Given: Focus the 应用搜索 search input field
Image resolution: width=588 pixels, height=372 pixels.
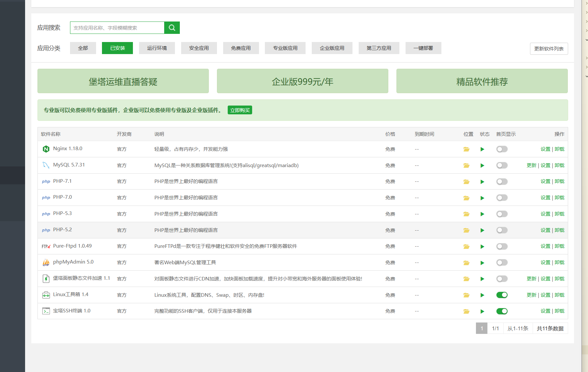Looking at the screenshot, I should [117, 28].
